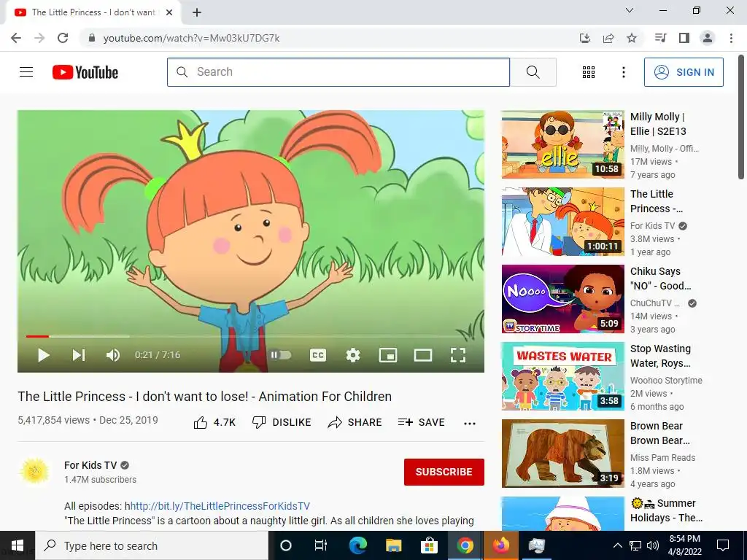Open Task View in the taskbar
Screen dimensions: 747x560
[321, 545]
